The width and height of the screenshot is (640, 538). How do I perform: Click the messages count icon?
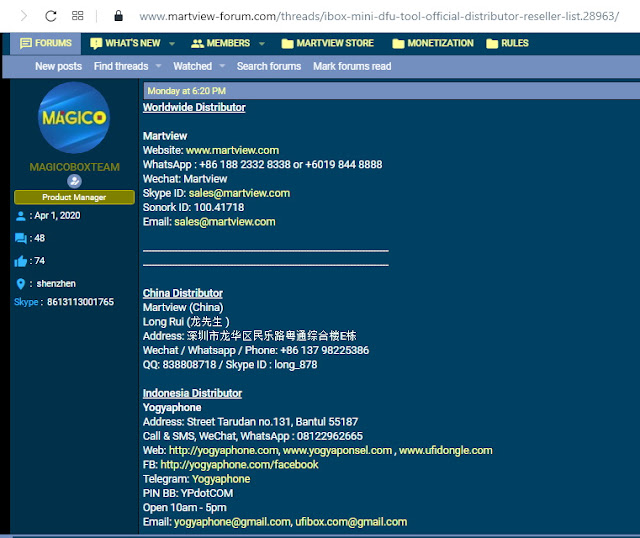click(20, 238)
